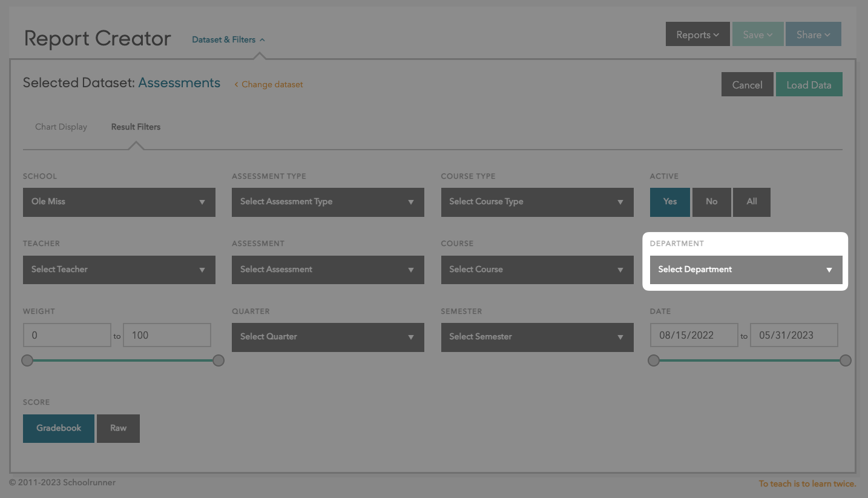Open the Select Quarter dropdown
Image resolution: width=868 pixels, height=498 pixels.
tap(327, 337)
